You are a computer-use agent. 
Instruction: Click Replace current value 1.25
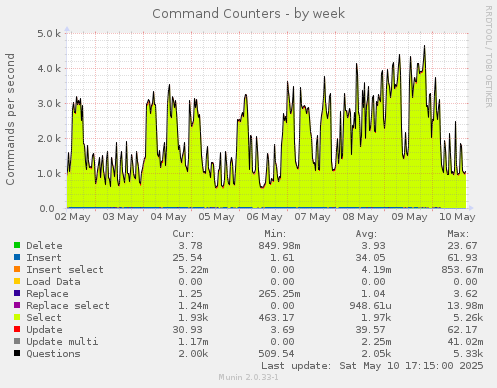(190, 294)
